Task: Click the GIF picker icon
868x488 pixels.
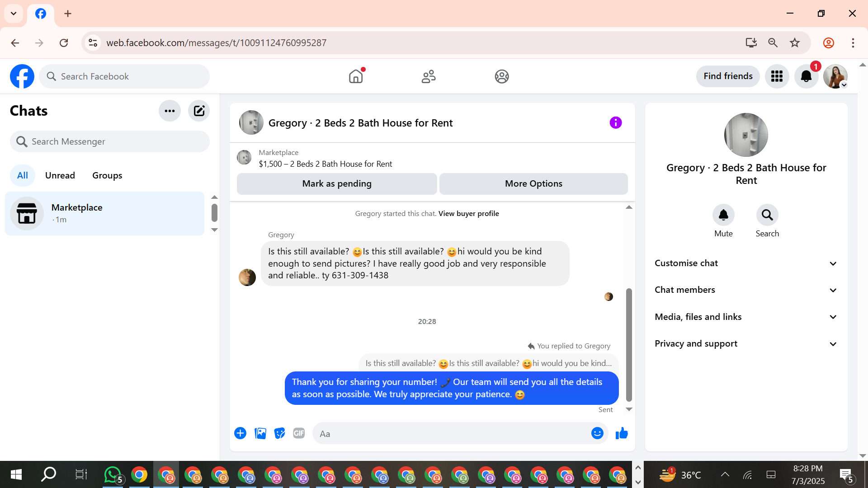Action: pyautogui.click(x=299, y=433)
